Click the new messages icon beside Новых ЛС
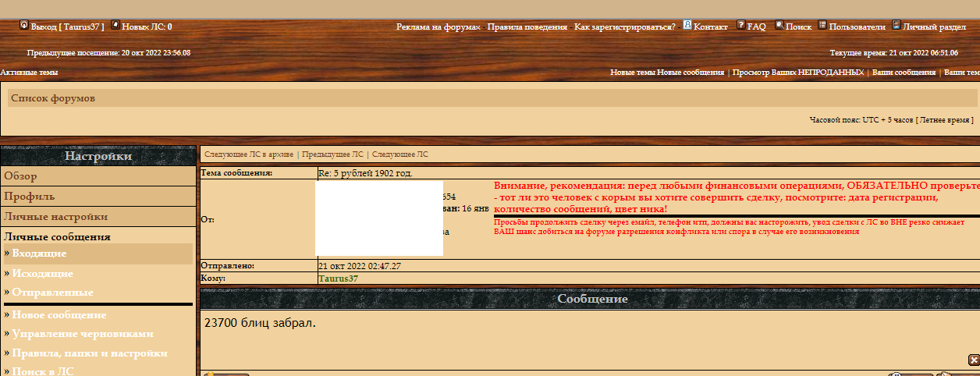 point(115,25)
